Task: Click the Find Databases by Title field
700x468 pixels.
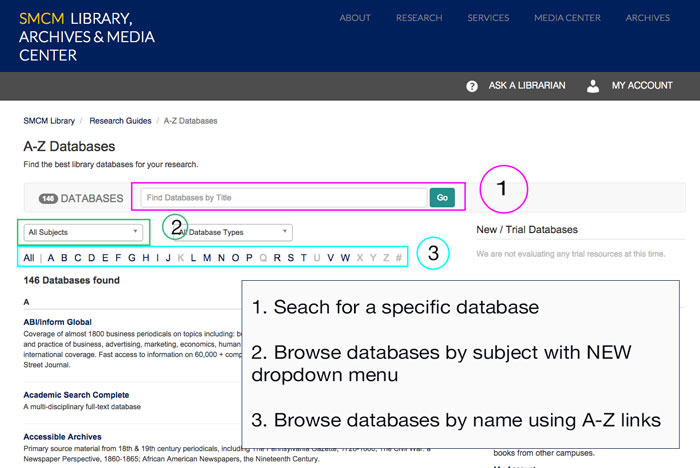Action: (x=284, y=198)
